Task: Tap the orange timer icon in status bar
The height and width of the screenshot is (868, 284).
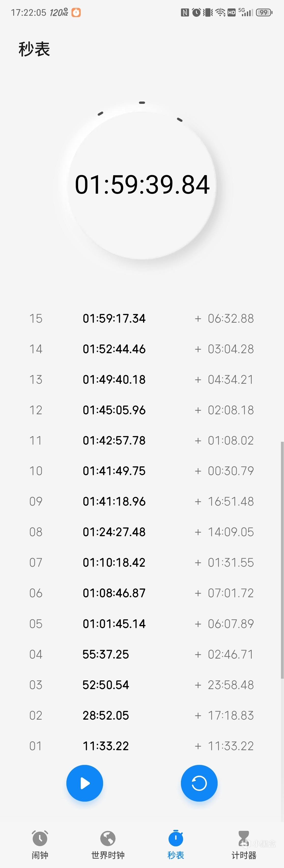Action: click(x=76, y=12)
